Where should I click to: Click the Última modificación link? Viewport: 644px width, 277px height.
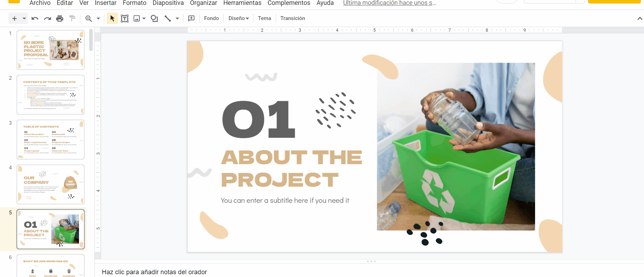tap(390, 3)
